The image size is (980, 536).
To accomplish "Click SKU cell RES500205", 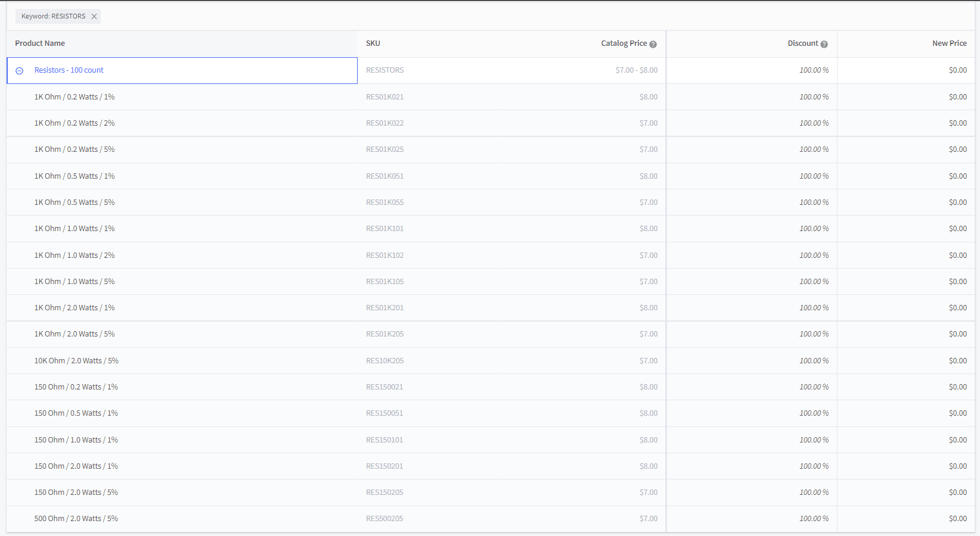I will click(384, 519).
